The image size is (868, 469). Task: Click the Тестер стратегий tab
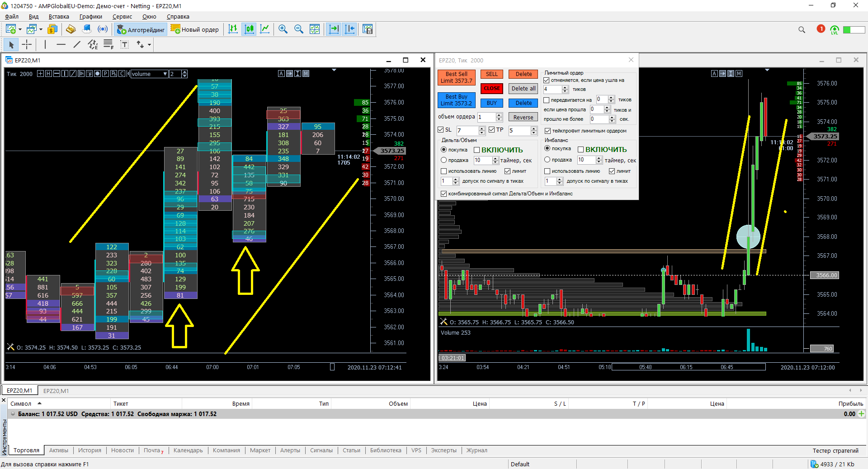(835, 450)
